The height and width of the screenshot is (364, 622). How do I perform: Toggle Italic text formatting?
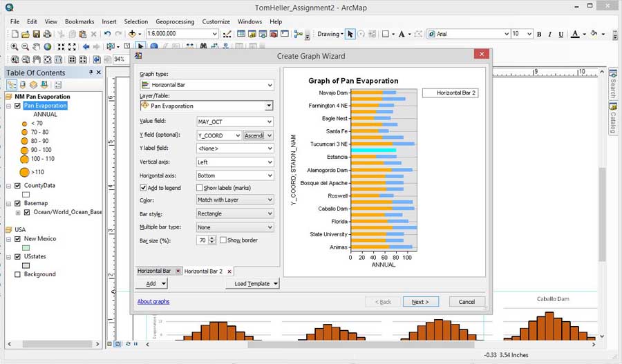pos(550,35)
